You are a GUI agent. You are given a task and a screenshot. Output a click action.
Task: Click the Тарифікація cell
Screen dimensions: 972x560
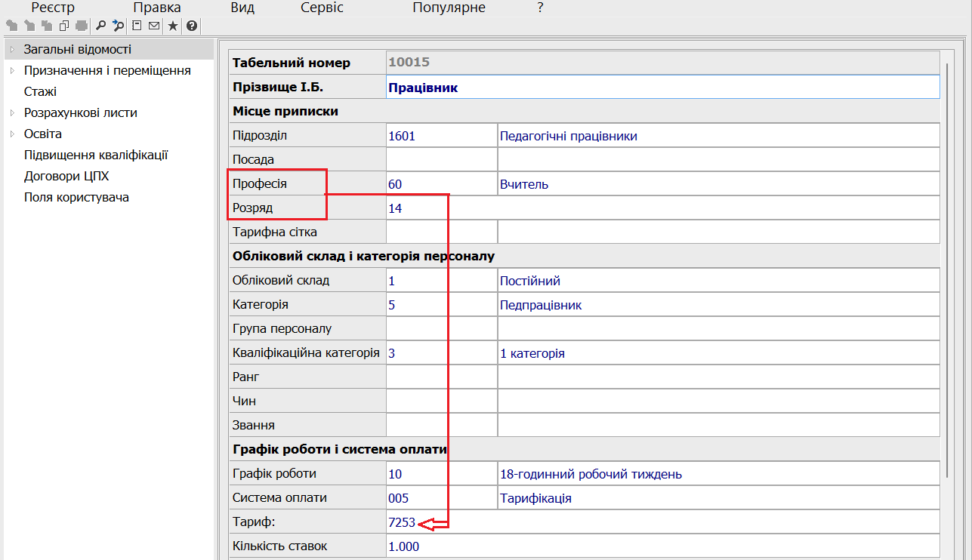(718, 498)
